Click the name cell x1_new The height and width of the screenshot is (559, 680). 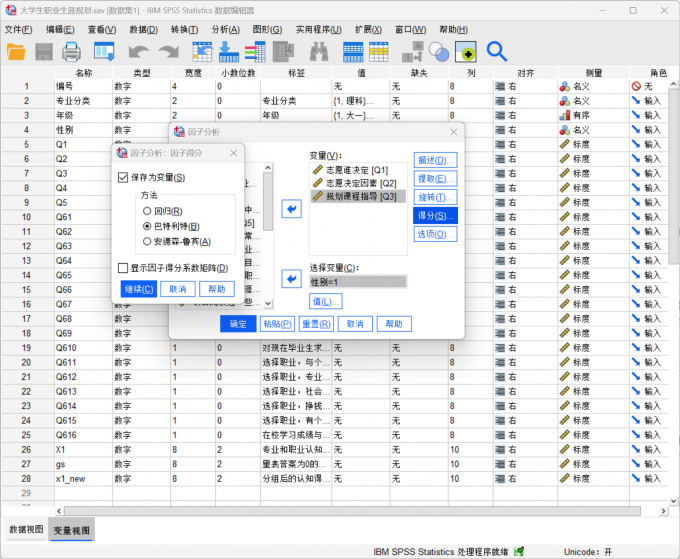pyautogui.click(x=83, y=479)
